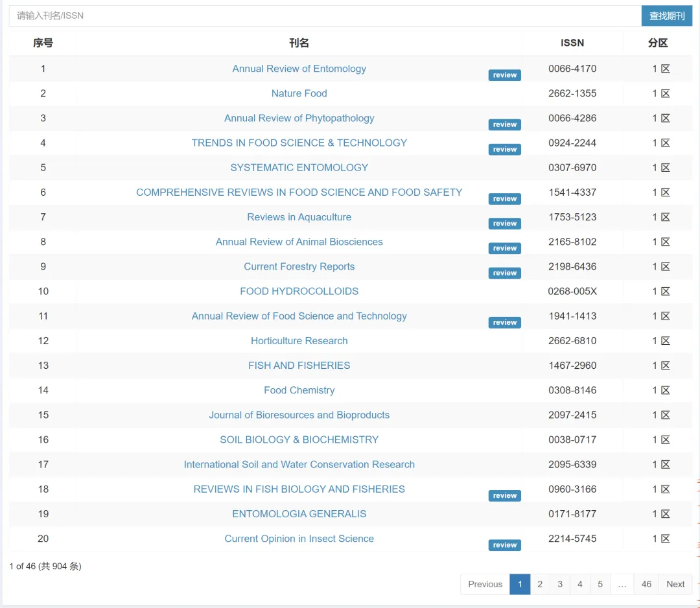Jump to last page 46

(x=646, y=584)
